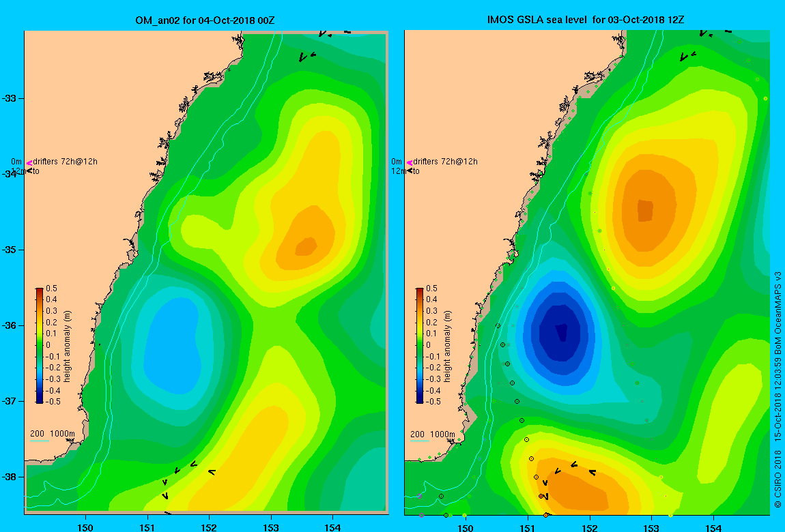Image resolution: width=785 pixels, height=532 pixels.
Task: Select the height anomaly colorbar in the IMOS GSLA panel
Action: (x=420, y=346)
